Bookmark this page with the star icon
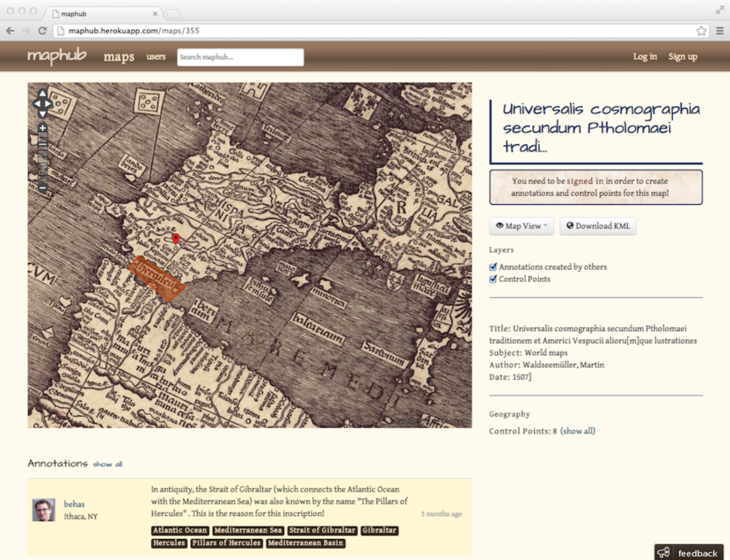 [x=701, y=31]
